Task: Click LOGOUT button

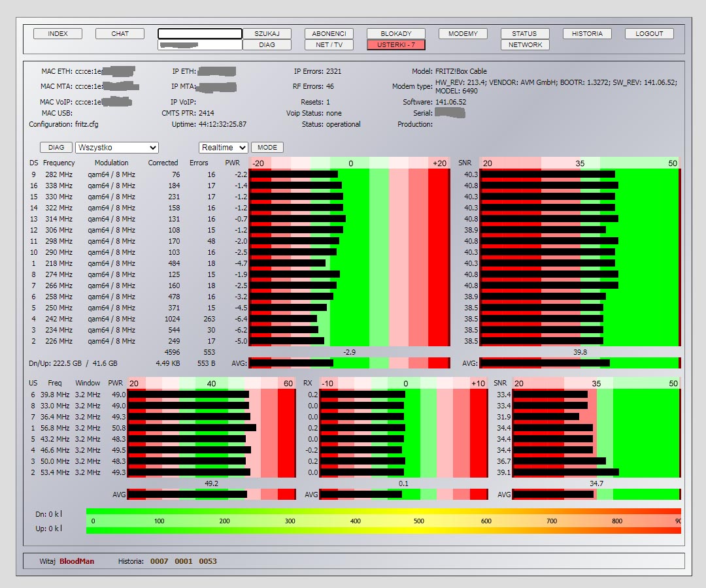Action: pos(649,34)
